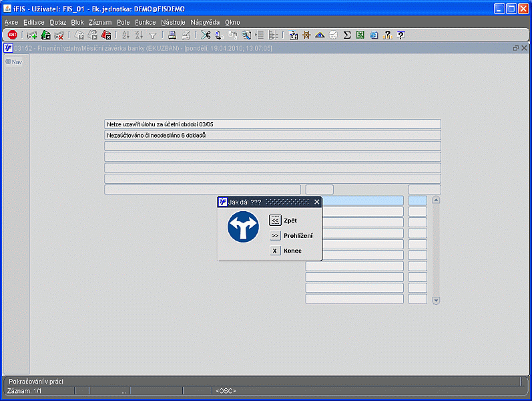Click the round clock icon in toolbar
Image resolution: width=532 pixels, height=401 pixels.
334,35
